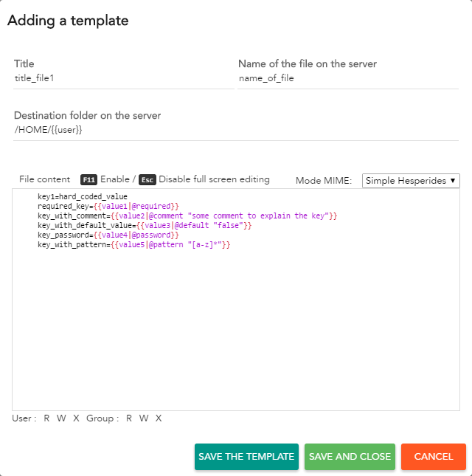Toggle Group execute (X) permission
472x476 pixels.
coord(159,418)
